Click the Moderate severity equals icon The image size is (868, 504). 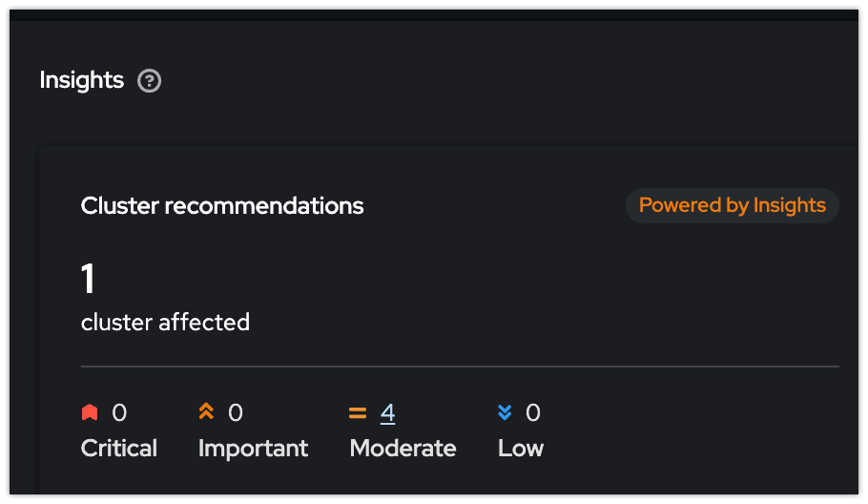click(x=358, y=413)
